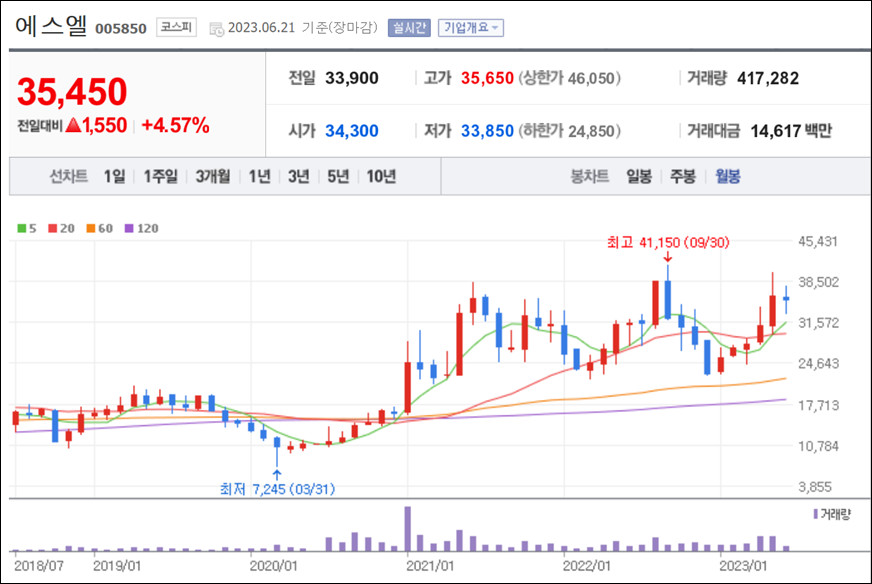Image resolution: width=872 pixels, height=584 pixels.
Task: Click the 고가 value 35,650
Action: [x=487, y=78]
